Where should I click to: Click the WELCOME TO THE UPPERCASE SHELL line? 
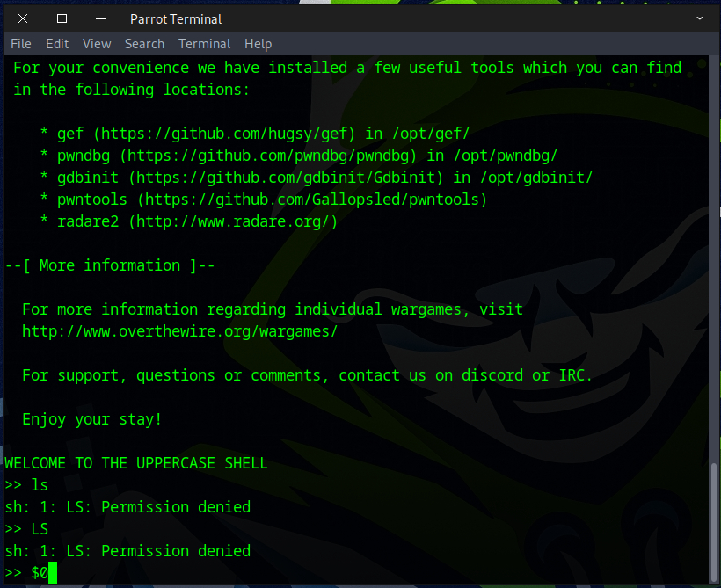tap(136, 463)
